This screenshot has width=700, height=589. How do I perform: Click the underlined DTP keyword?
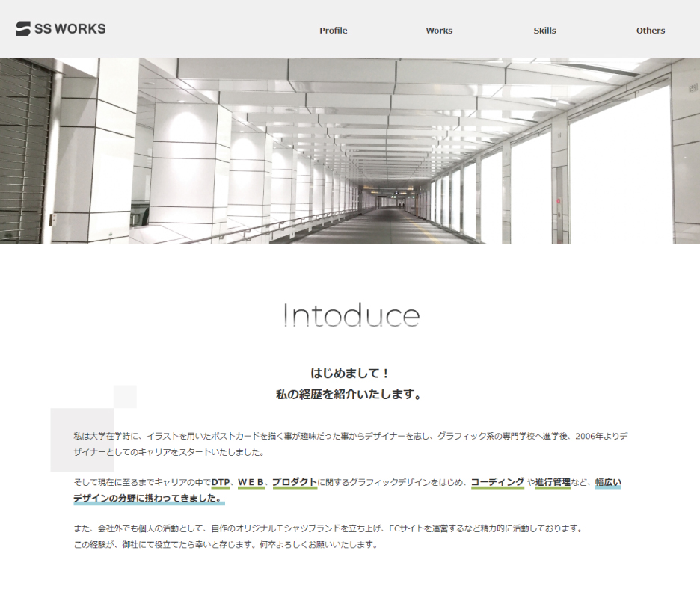point(221,482)
